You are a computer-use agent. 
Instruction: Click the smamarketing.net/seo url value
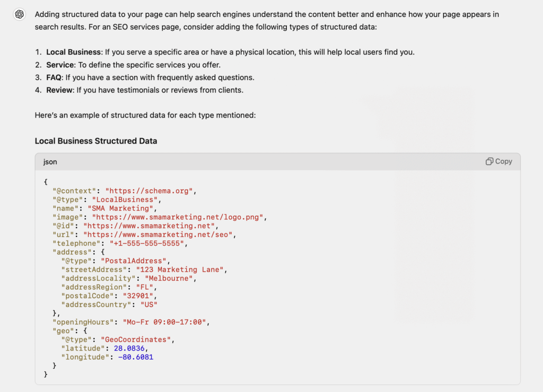(157, 235)
